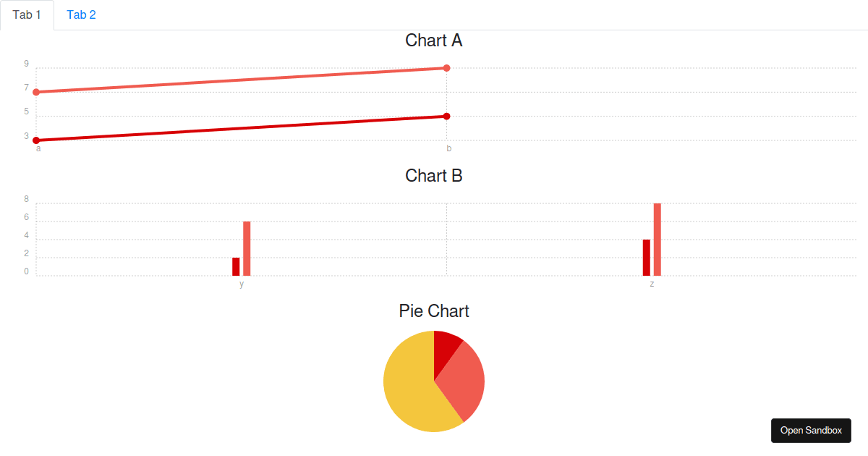The width and height of the screenshot is (868, 456).
Task: Click the light red point above label a
Action: click(35, 91)
